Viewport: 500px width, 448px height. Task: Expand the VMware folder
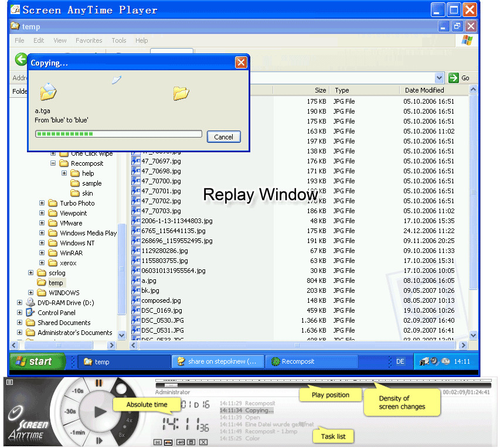click(42, 223)
